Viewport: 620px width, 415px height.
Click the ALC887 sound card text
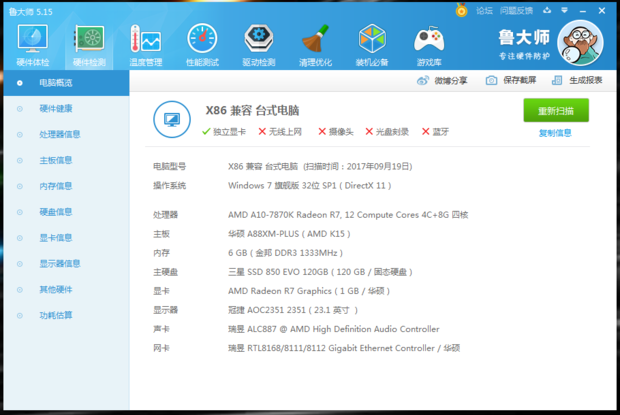333,329
